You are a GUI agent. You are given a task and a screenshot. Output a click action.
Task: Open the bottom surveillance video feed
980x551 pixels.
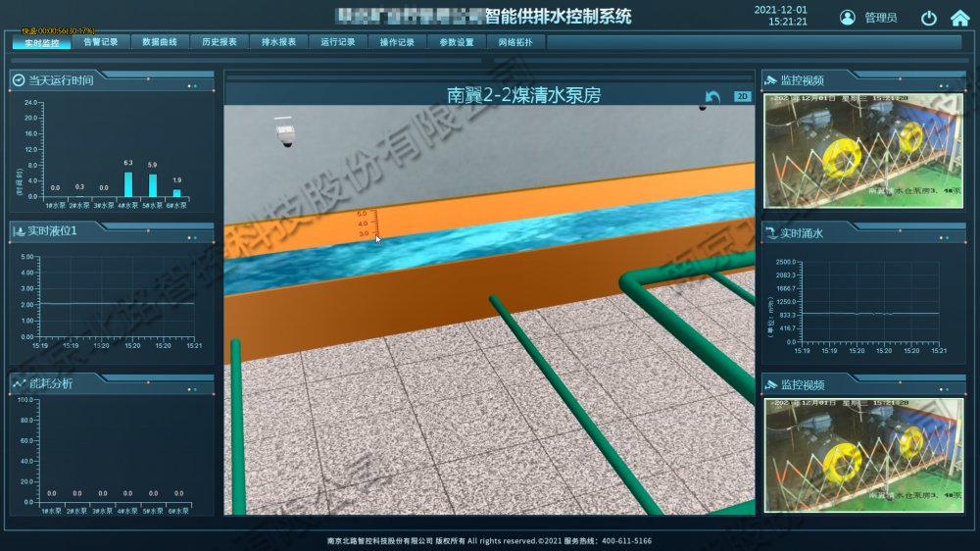pos(863,453)
